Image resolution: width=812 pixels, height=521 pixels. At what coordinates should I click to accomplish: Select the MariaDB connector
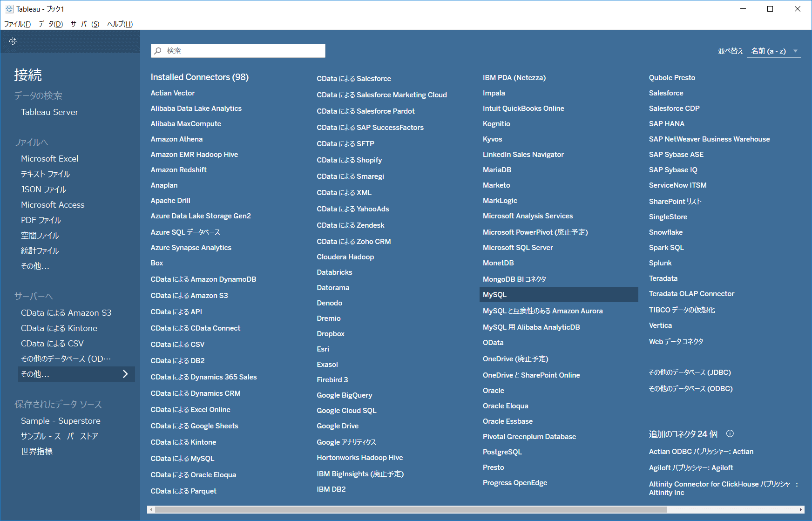click(497, 170)
